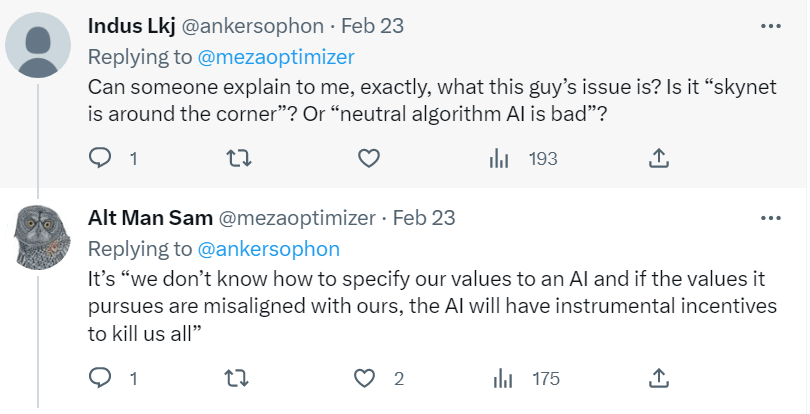Go to Indus Lkj's profile name
810x414 pixels.
[131, 24]
